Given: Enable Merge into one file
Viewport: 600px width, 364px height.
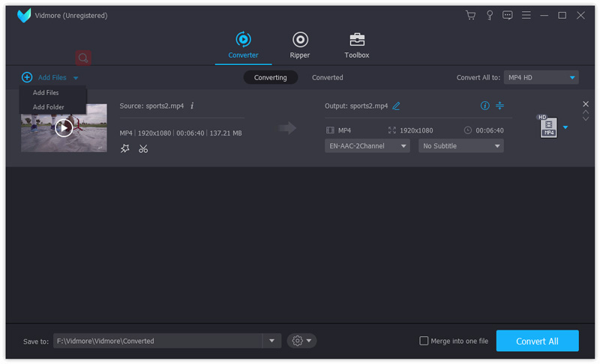Looking at the screenshot, I should (x=424, y=341).
